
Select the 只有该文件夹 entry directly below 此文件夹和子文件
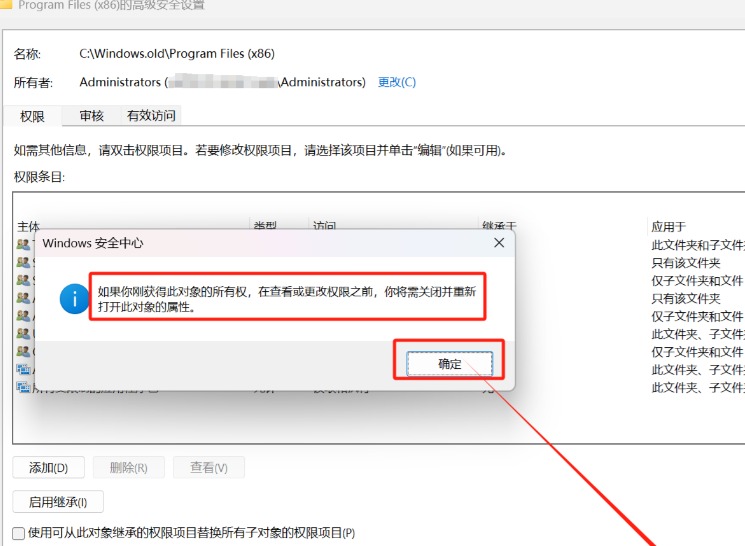(x=686, y=263)
